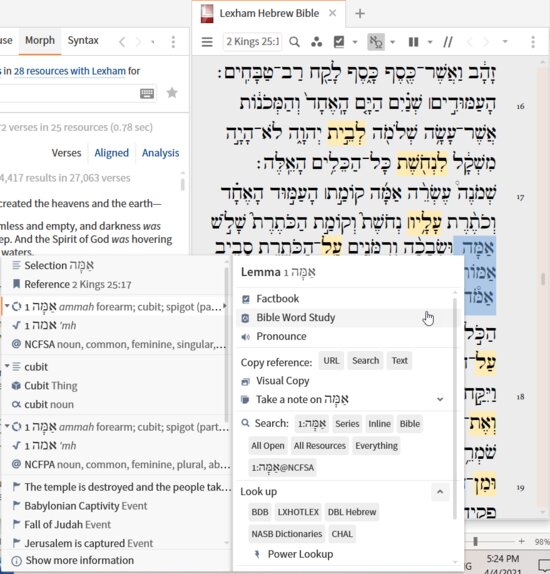
Task: Open the interlinear options dropdown arrow
Action: coord(393,42)
